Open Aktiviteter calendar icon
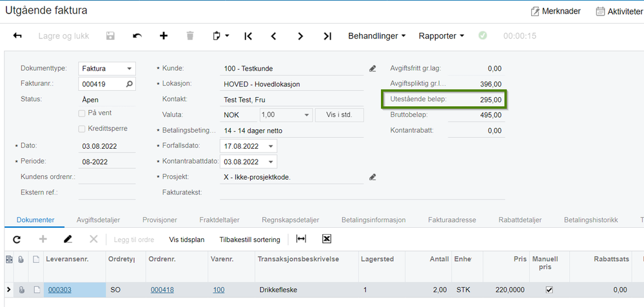 click(600, 12)
